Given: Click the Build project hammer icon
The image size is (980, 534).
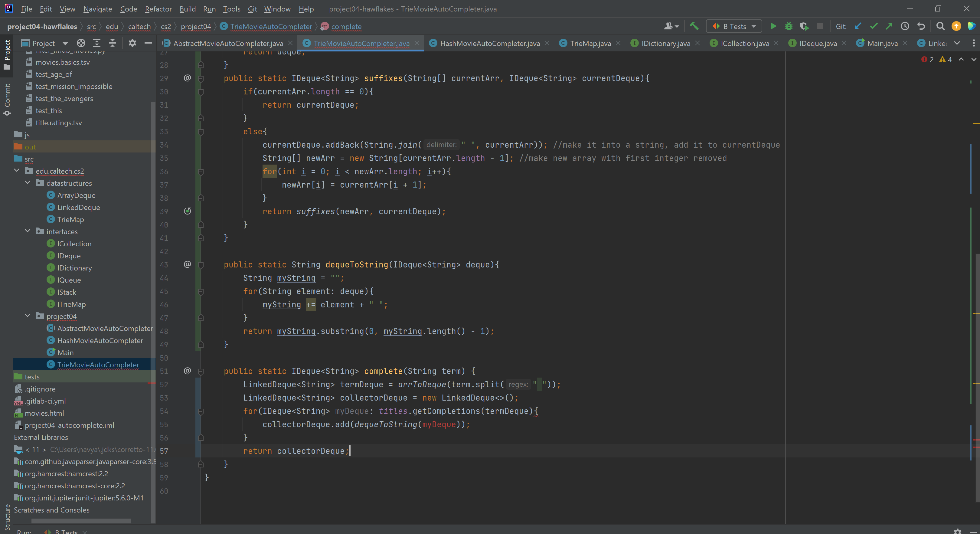Looking at the screenshot, I should point(694,26).
